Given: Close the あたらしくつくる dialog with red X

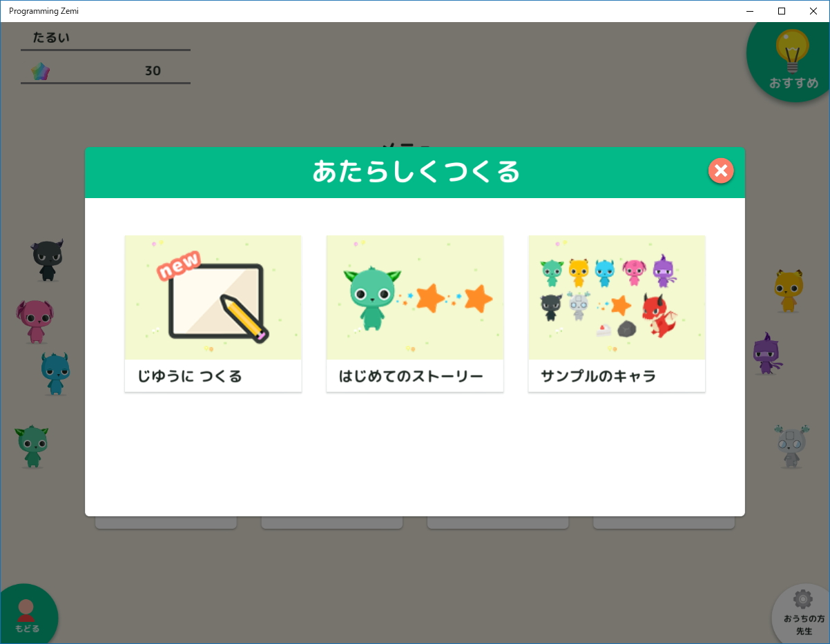Looking at the screenshot, I should (721, 170).
